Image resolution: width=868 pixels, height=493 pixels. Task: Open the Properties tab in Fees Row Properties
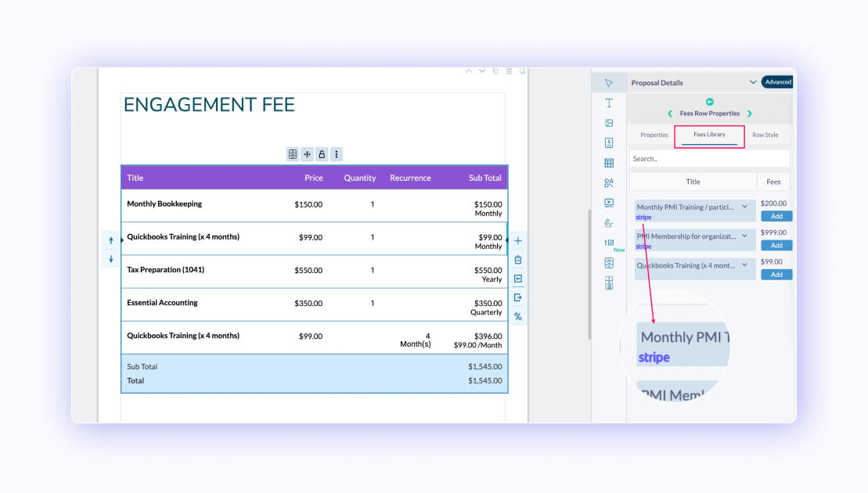click(x=655, y=135)
